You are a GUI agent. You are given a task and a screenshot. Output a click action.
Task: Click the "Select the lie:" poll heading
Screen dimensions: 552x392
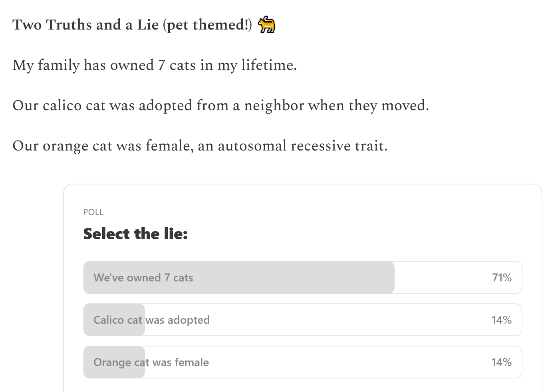(135, 234)
